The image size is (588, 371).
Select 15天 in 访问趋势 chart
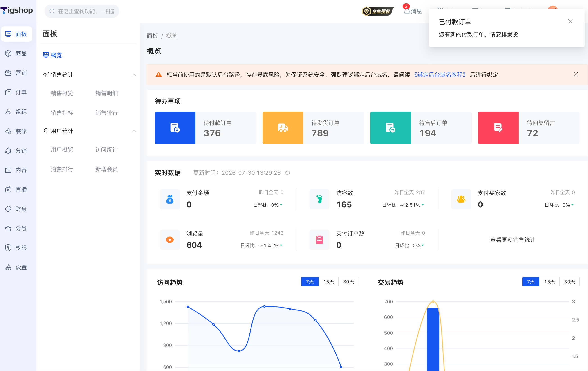click(x=328, y=282)
